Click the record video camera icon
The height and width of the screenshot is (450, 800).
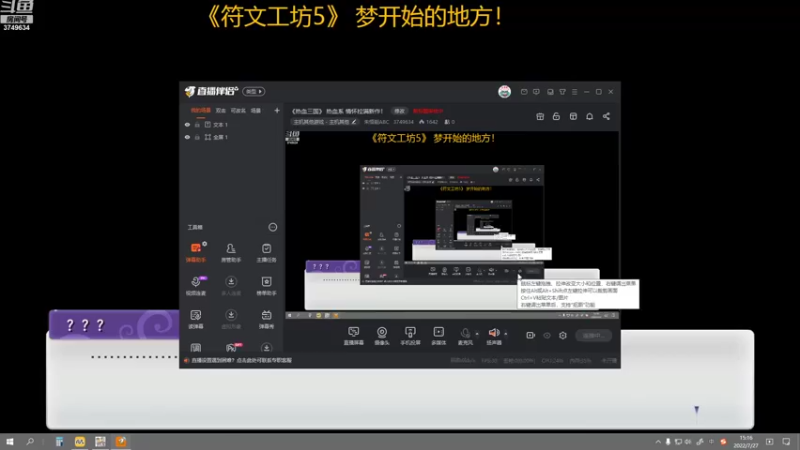pos(531,335)
